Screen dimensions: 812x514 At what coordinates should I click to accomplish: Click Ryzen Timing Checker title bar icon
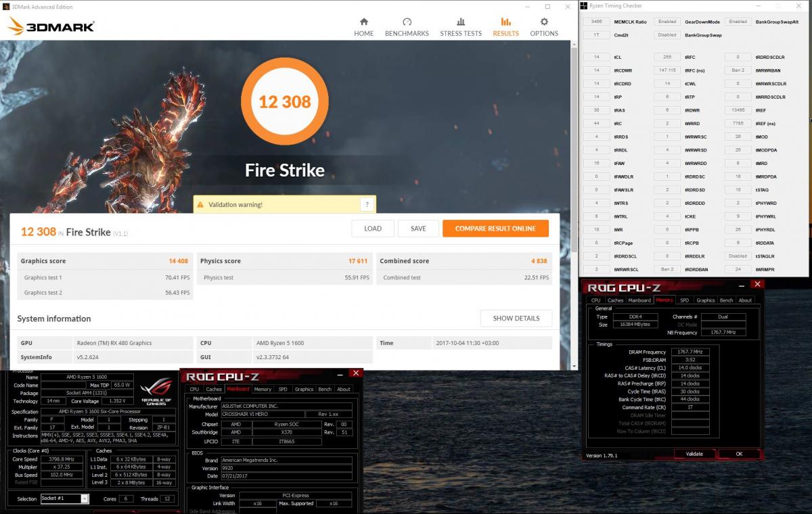(583, 5)
